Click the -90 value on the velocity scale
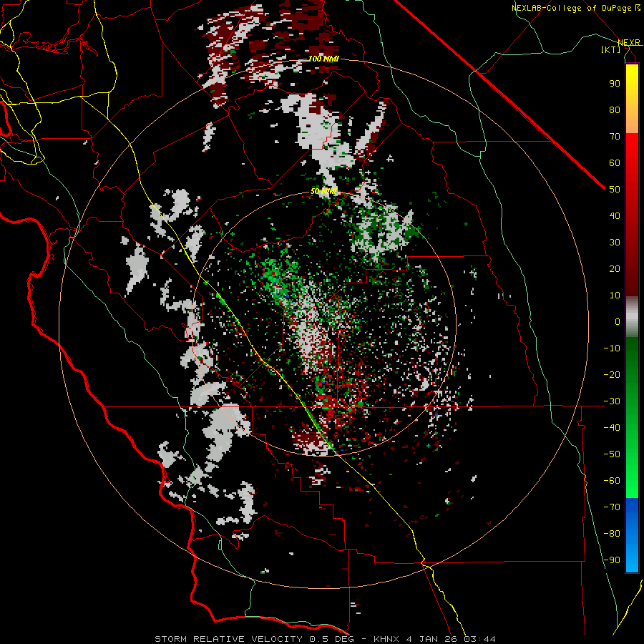 [612, 560]
